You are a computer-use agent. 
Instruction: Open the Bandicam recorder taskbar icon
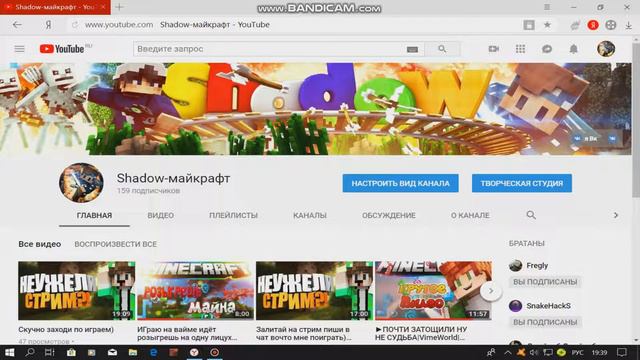pyautogui.click(x=215, y=352)
